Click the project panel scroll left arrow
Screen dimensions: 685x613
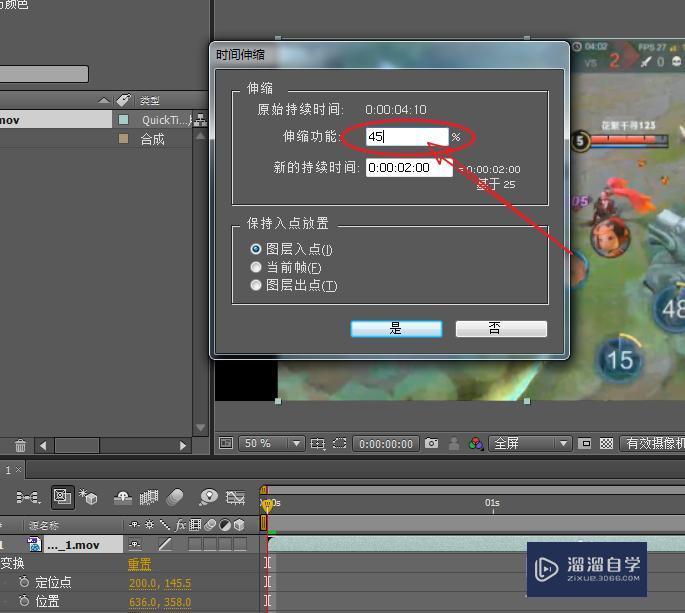(43, 446)
